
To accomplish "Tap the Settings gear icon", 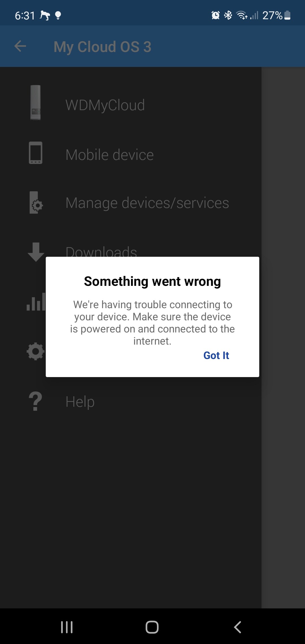I will [x=36, y=351].
